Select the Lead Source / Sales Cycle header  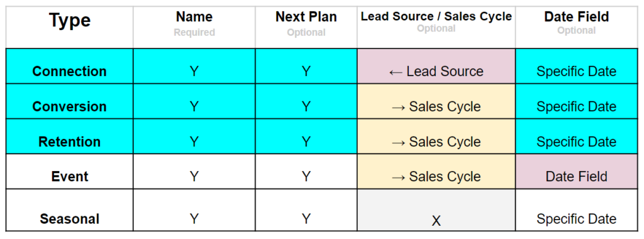436,16
